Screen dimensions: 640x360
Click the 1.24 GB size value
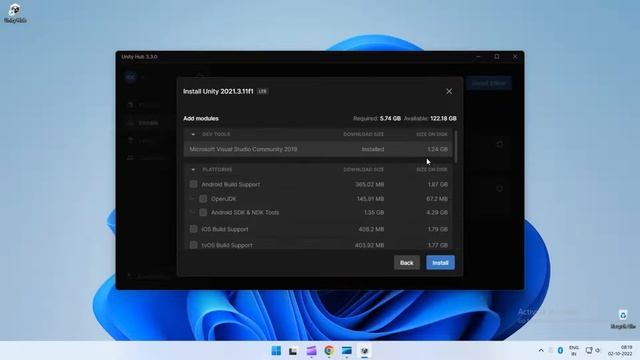(438, 149)
